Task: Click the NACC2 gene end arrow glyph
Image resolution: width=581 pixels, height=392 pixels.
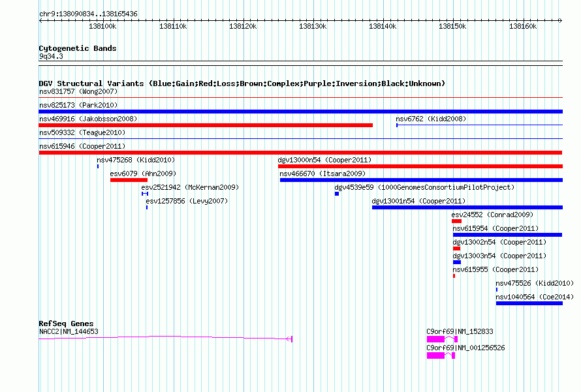Action: [x=289, y=339]
